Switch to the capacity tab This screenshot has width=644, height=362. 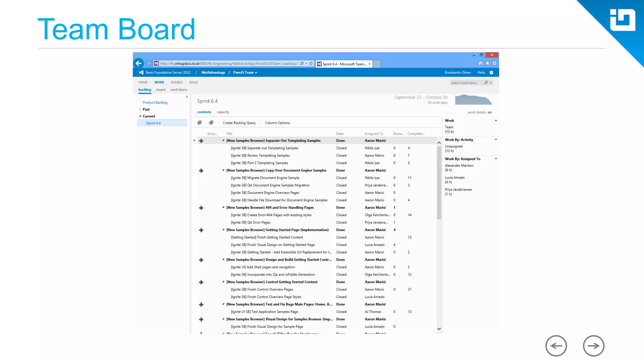(x=223, y=112)
